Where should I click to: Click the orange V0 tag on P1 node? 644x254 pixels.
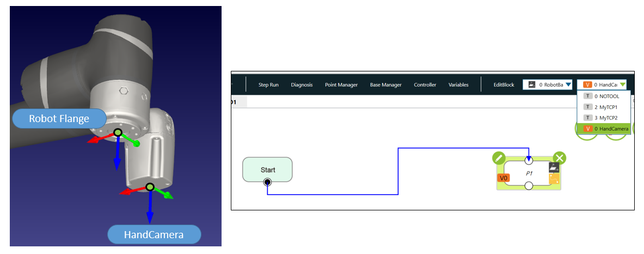point(504,178)
